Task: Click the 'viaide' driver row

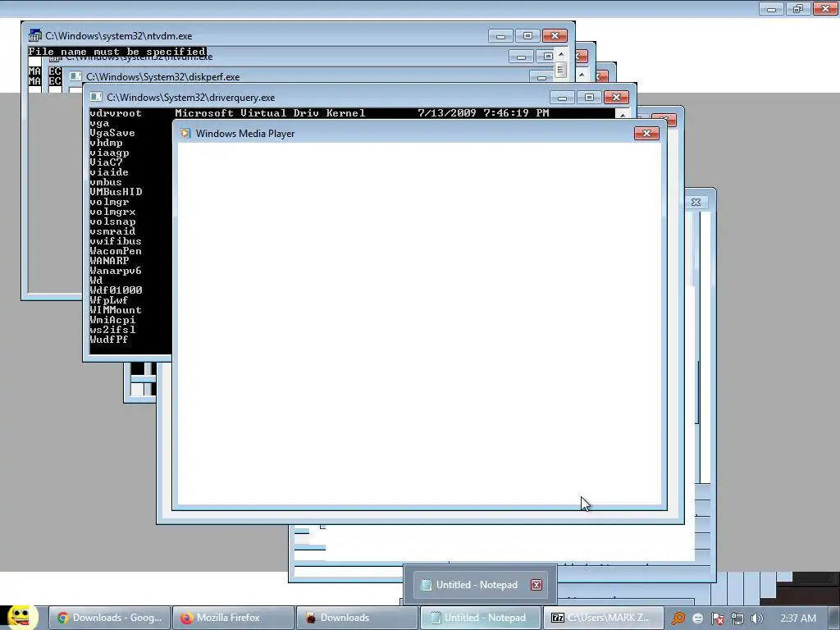Action: 109,172
